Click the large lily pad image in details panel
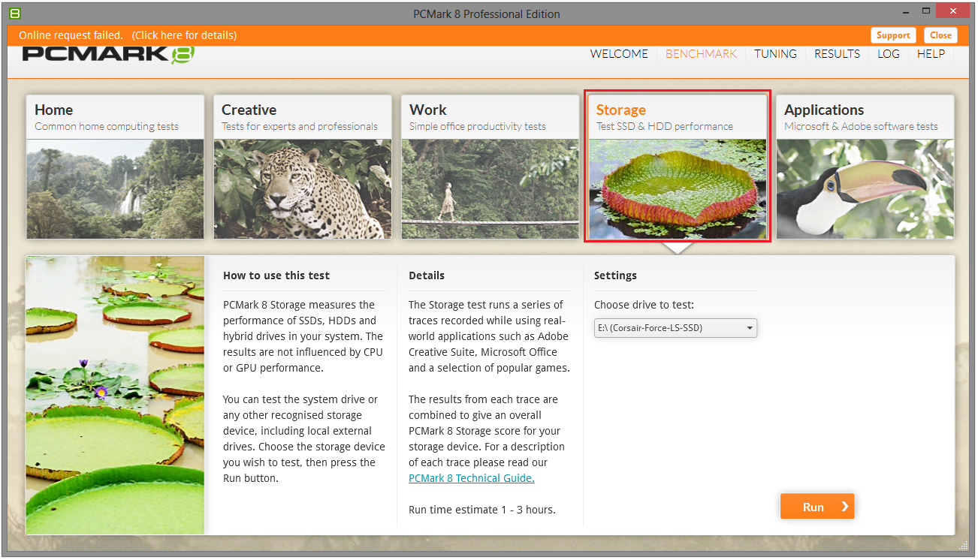The image size is (978, 560). tap(115, 395)
